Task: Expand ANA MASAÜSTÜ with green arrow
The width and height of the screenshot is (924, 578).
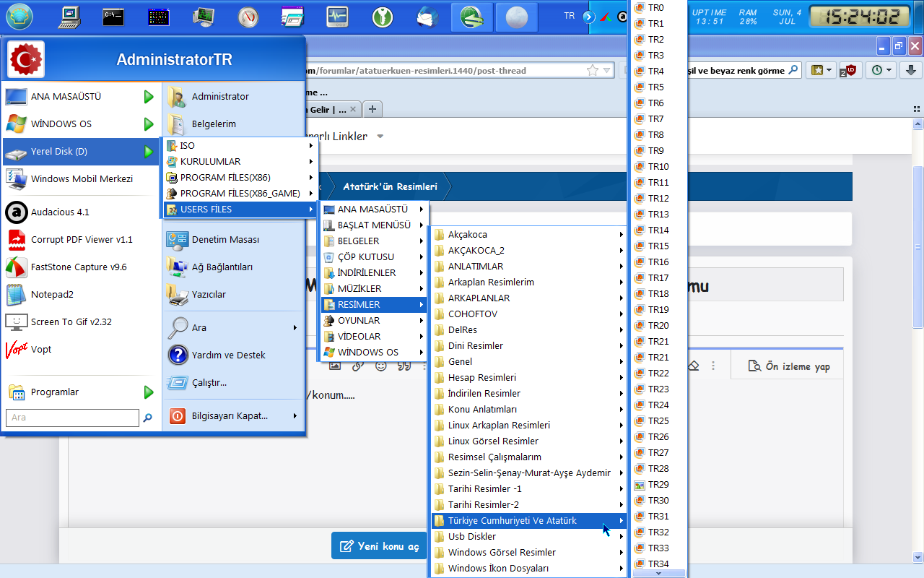Action: click(x=149, y=97)
